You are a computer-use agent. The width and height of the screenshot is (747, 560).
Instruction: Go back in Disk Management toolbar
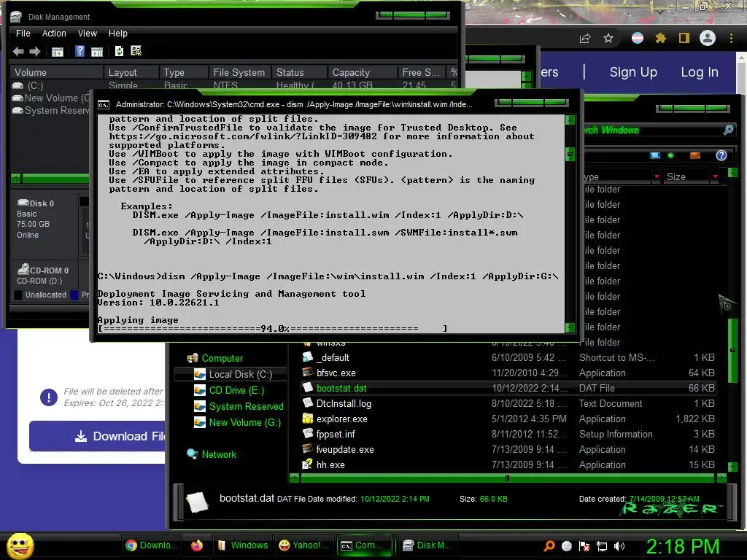click(x=18, y=52)
